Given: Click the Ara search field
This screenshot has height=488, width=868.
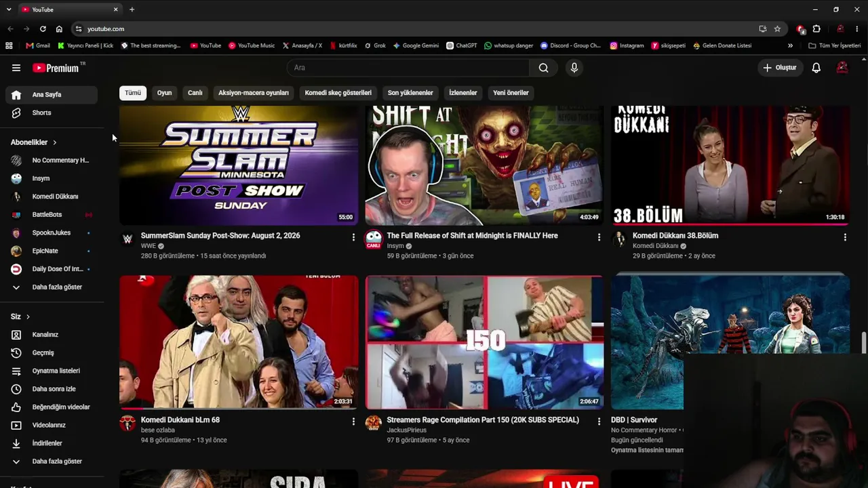Looking at the screenshot, I should (x=408, y=68).
